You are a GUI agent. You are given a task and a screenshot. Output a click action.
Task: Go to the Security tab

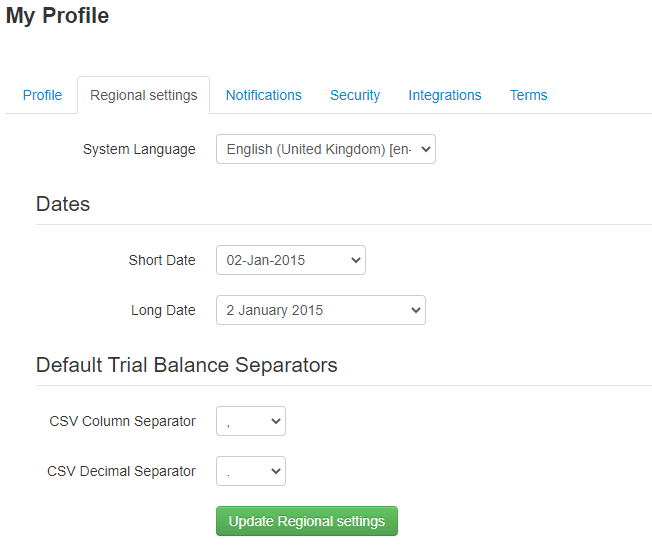355,95
